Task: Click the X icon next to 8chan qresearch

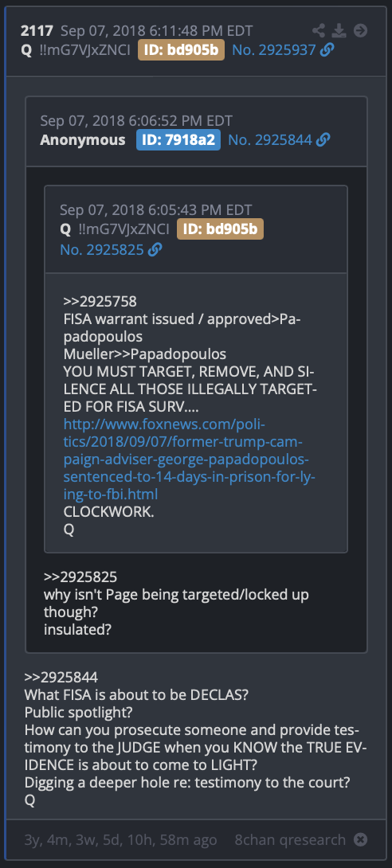Action: (x=360, y=840)
